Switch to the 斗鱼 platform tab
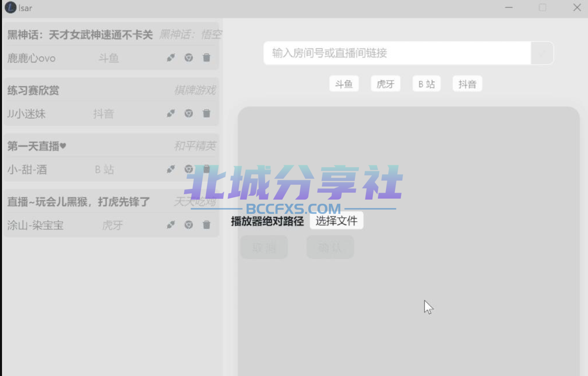This screenshot has width=588, height=376. point(344,84)
